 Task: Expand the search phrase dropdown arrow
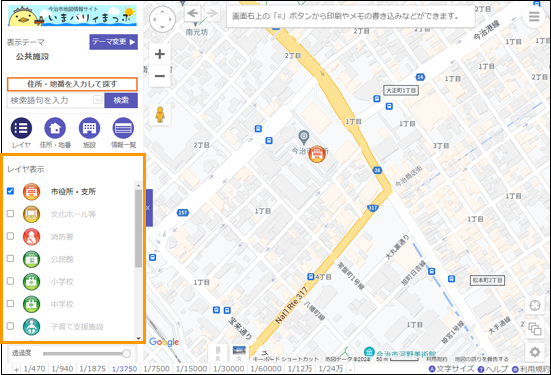(x=98, y=100)
